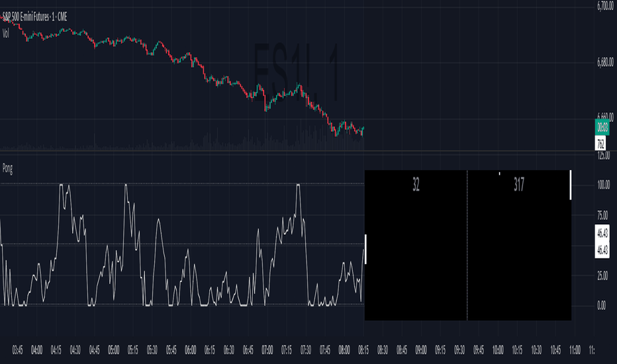Click the 100.00 level on Pong scale
The width and height of the screenshot is (617, 364).
pos(602,185)
